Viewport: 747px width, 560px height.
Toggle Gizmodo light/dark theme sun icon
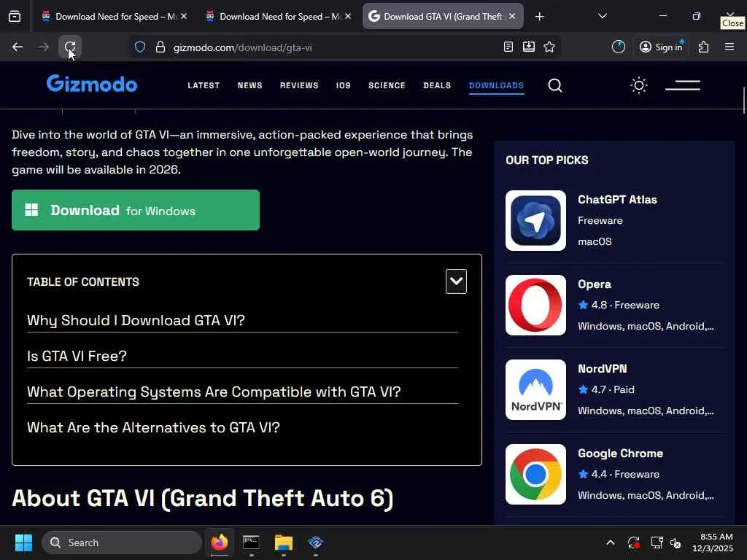point(639,86)
